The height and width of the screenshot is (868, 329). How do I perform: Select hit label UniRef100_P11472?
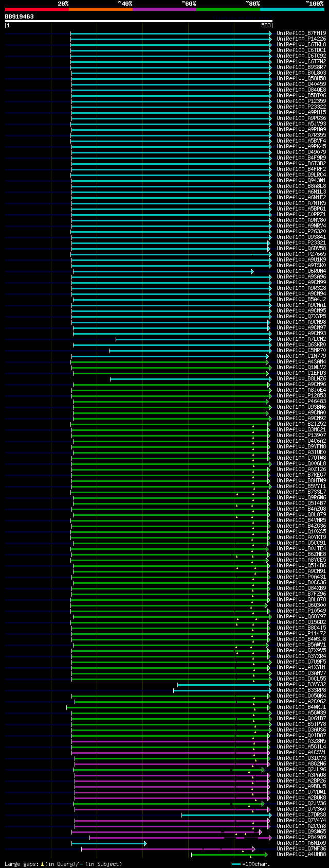[301, 633]
